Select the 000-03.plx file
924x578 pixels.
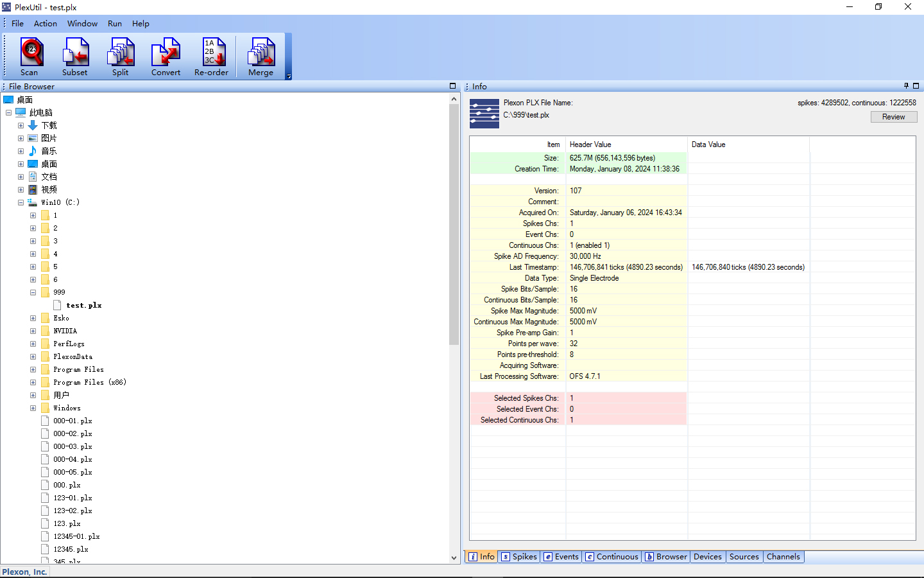coord(73,446)
